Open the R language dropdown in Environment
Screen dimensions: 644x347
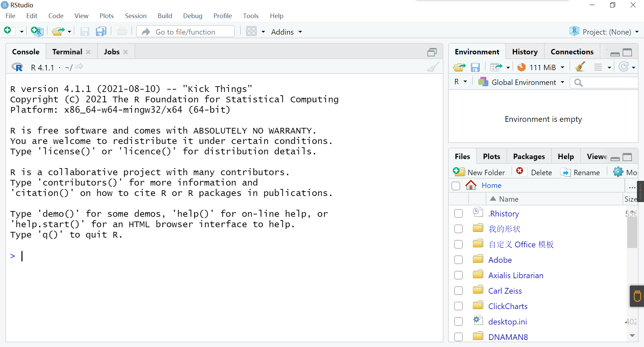461,82
